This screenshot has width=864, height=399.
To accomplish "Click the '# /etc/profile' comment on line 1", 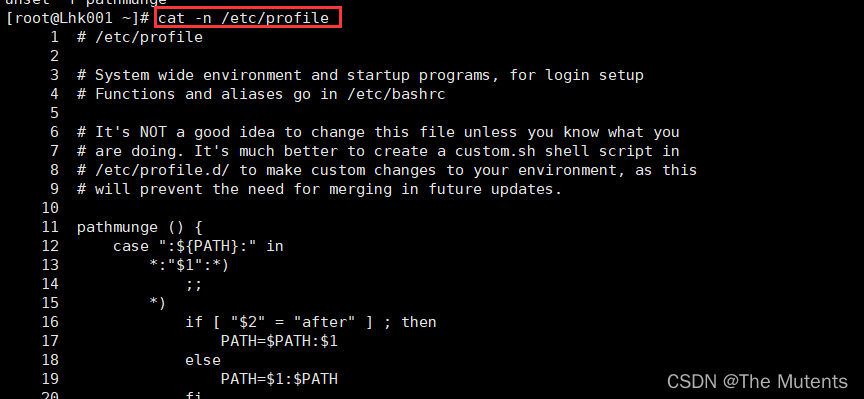I will [x=140, y=37].
